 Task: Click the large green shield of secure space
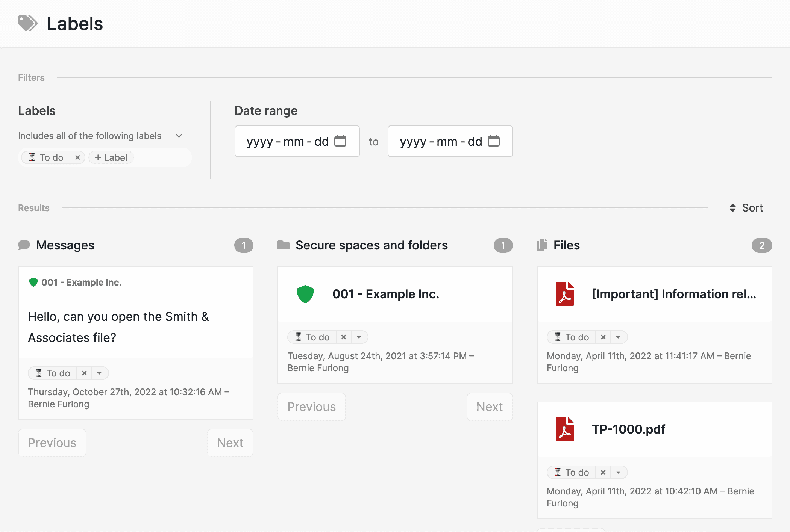pos(305,294)
